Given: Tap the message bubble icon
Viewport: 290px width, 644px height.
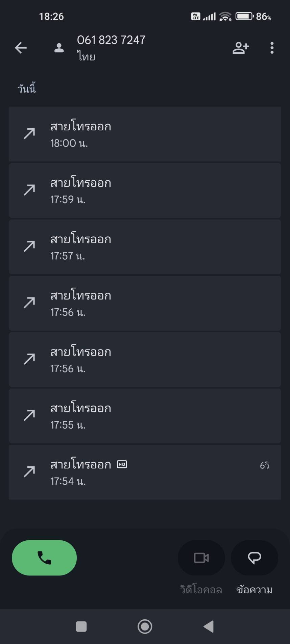Looking at the screenshot, I should point(254,558).
